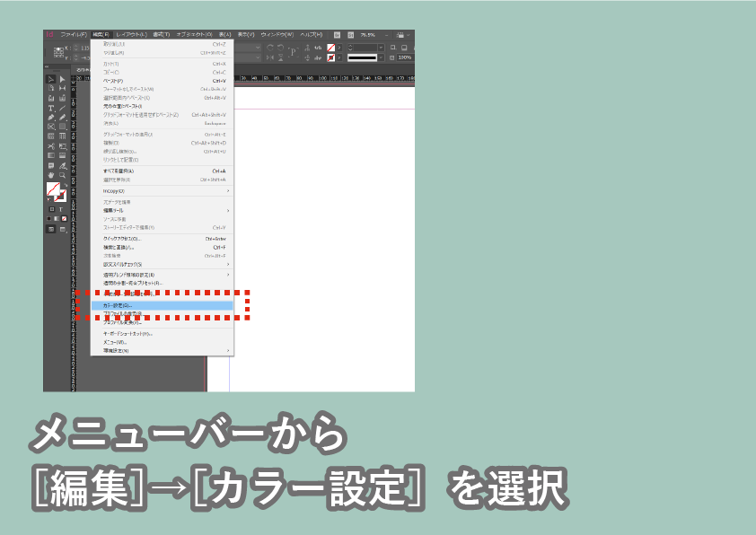Viewport: 756px width, 535px height.
Task: Select the Direct Selection tool
Action: pyautogui.click(x=62, y=79)
